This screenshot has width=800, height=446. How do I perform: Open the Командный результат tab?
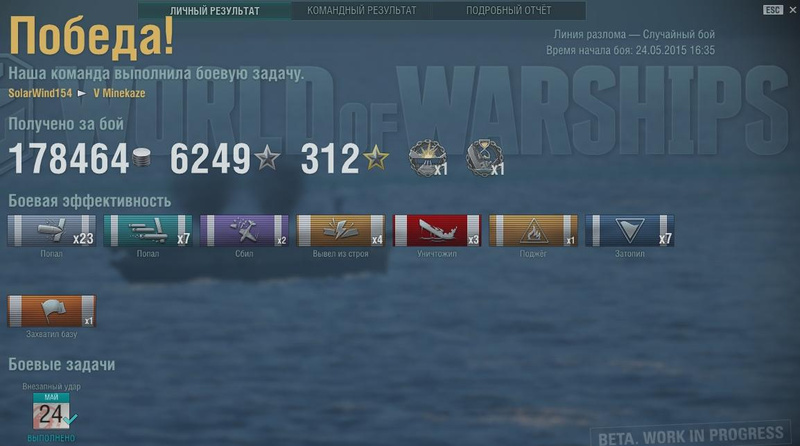(x=361, y=10)
